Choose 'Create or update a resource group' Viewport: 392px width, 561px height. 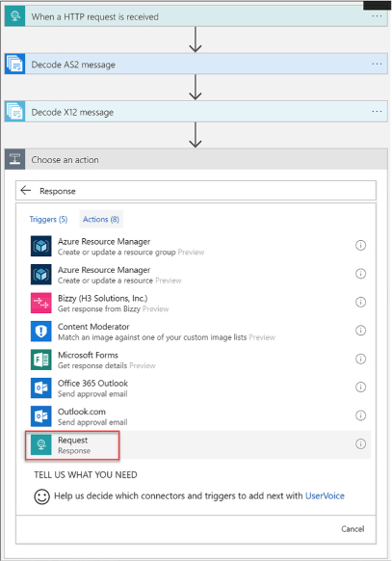[x=117, y=253]
